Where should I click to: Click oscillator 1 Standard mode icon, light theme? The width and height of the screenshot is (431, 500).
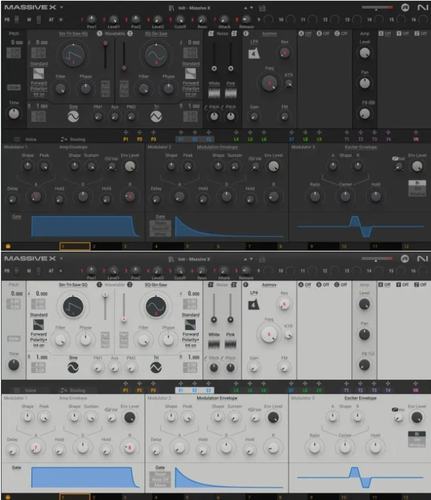[x=38, y=325]
